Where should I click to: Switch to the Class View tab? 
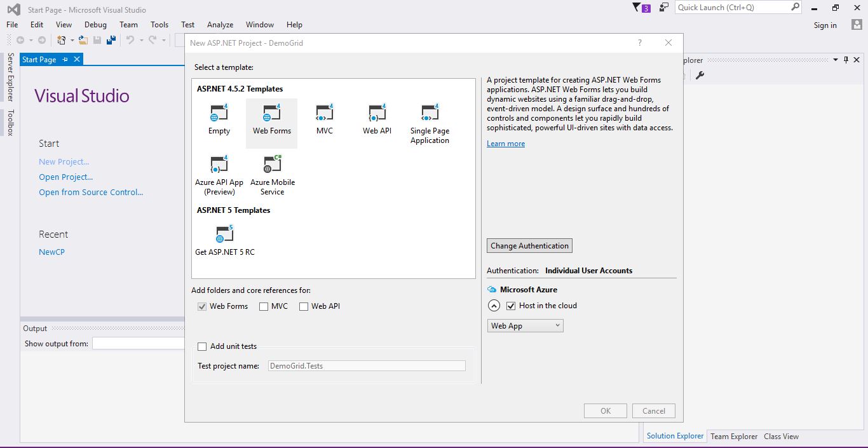pos(781,437)
